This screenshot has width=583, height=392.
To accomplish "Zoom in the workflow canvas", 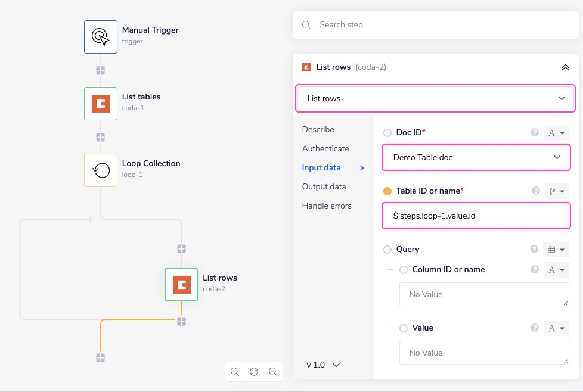I will click(x=273, y=372).
